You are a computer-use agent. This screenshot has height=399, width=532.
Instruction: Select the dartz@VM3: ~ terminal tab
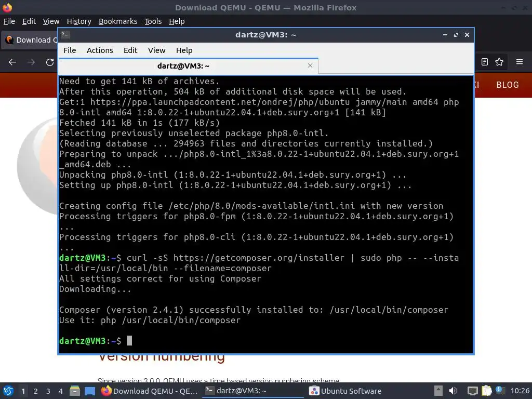[188, 66]
